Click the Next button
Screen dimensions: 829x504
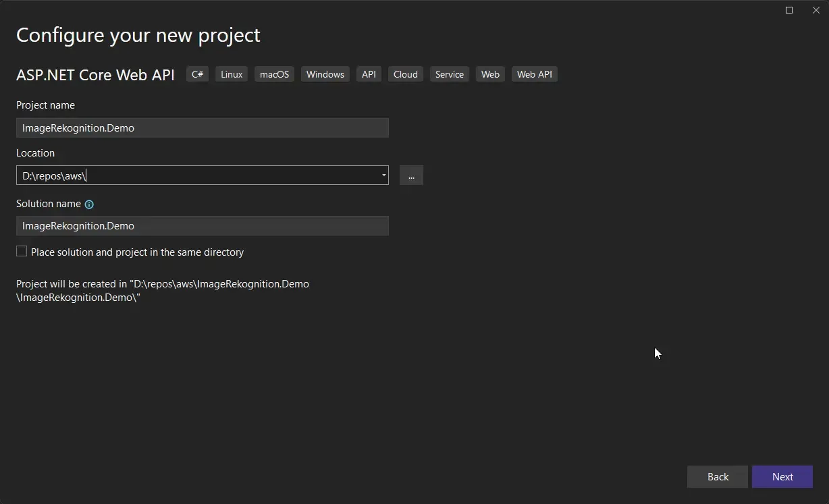click(782, 476)
